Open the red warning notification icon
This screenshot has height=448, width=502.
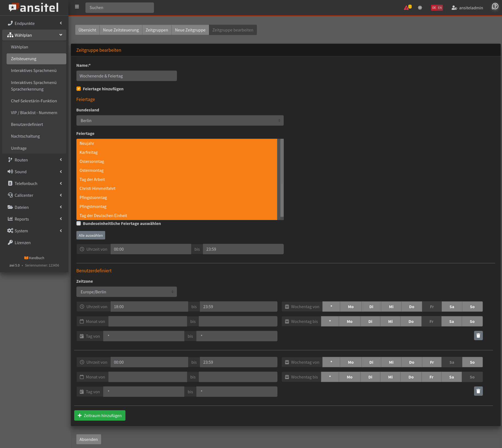(406, 8)
